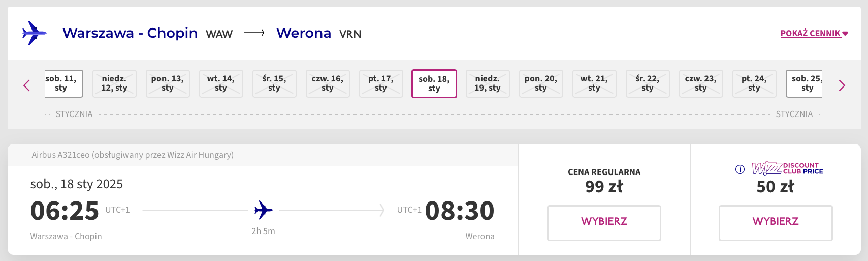Click the airplane icon beside Warszawa - Chopin
The width and height of the screenshot is (868, 261).
point(34,33)
